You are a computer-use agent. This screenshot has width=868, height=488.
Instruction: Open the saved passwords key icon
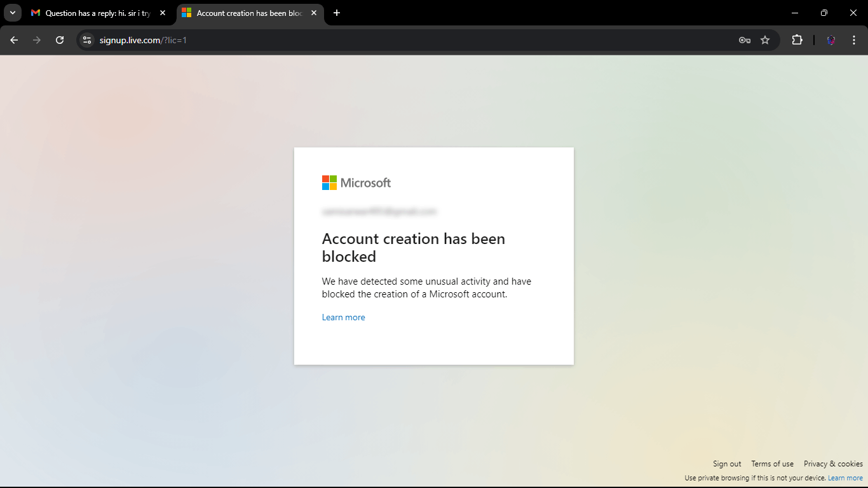click(745, 40)
